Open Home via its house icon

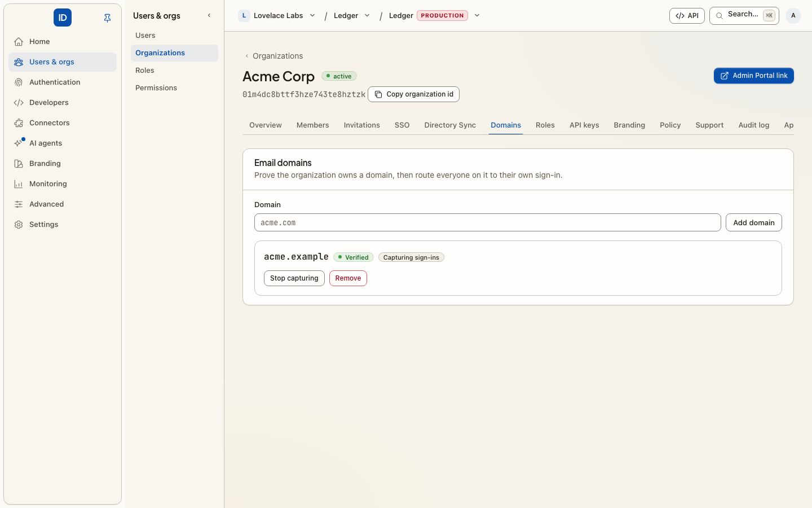[19, 42]
